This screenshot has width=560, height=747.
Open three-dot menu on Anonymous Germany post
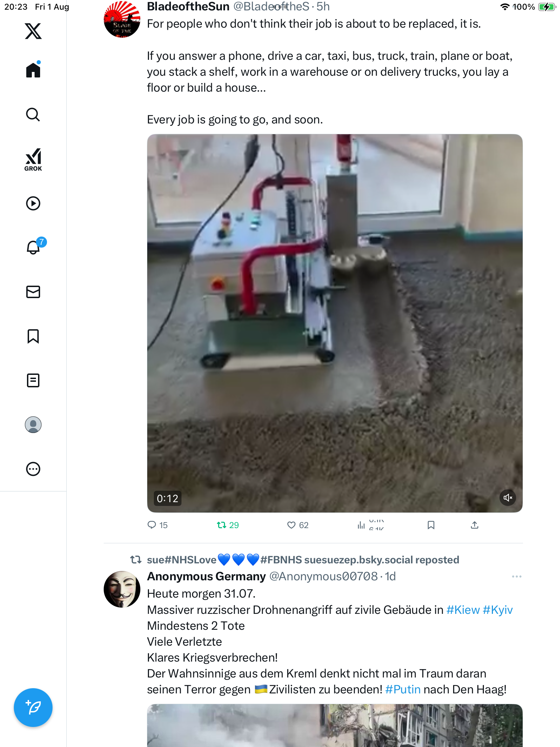click(516, 577)
